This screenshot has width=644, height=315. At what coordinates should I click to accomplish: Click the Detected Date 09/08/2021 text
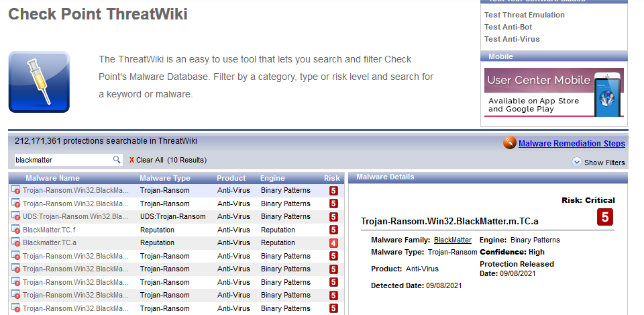pos(416,285)
